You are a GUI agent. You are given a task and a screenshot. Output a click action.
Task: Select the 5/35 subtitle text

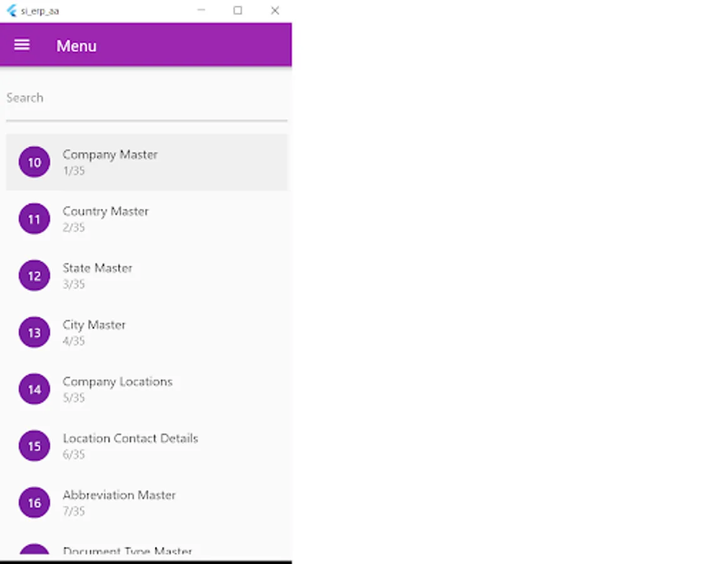tap(74, 397)
